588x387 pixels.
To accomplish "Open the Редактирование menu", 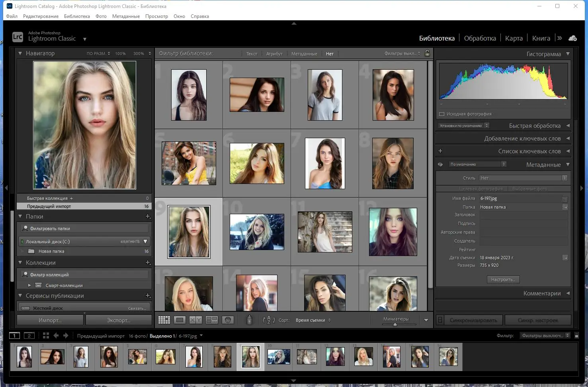I will pos(41,16).
